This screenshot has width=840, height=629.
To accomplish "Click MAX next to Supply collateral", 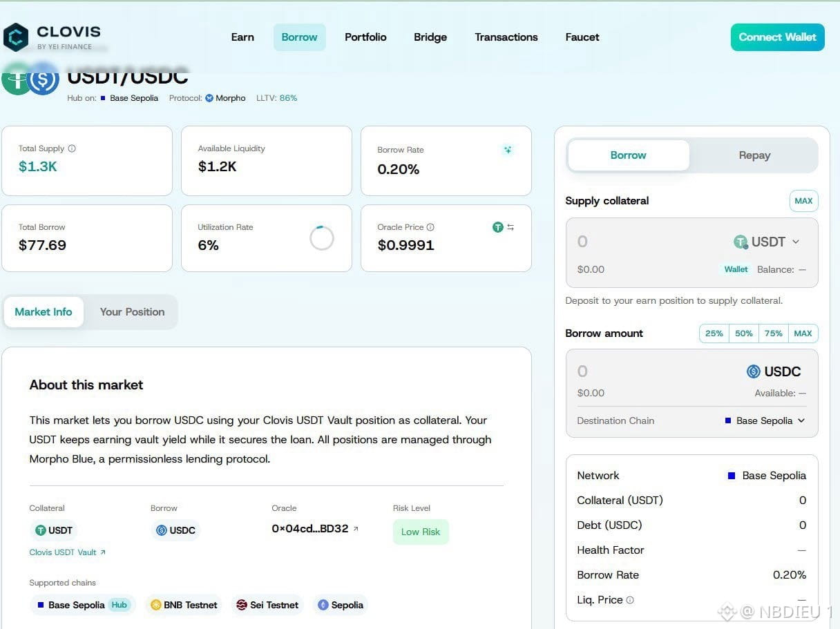I will click(803, 201).
